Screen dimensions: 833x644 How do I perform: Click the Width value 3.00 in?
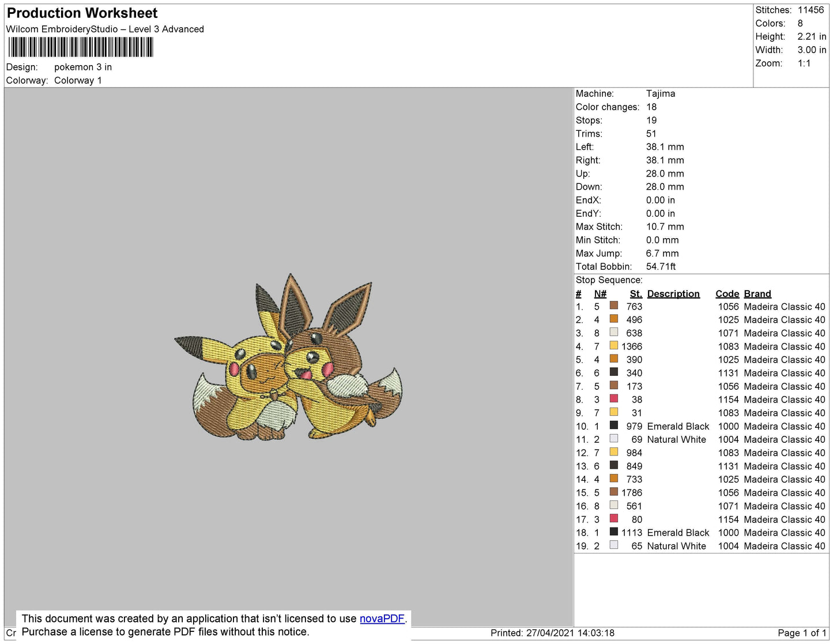tap(812, 50)
